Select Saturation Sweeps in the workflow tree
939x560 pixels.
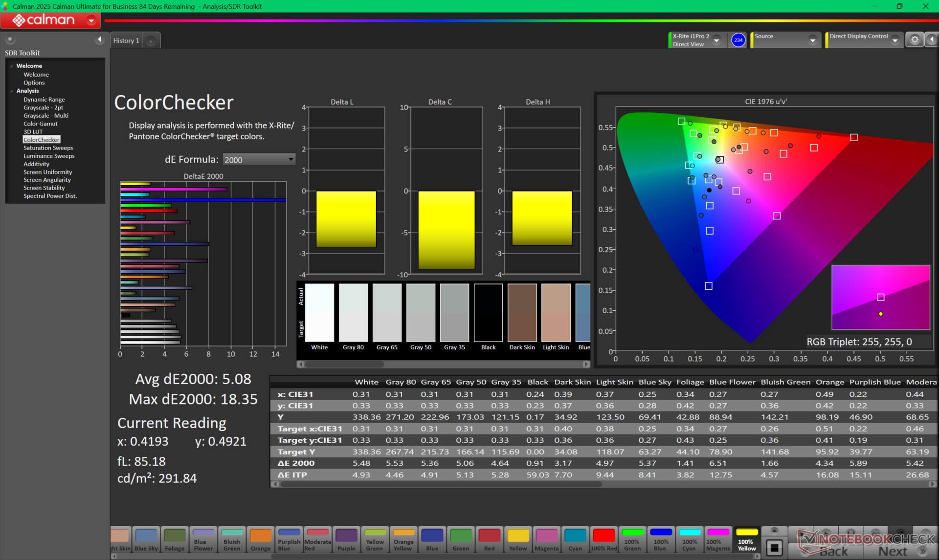48,148
